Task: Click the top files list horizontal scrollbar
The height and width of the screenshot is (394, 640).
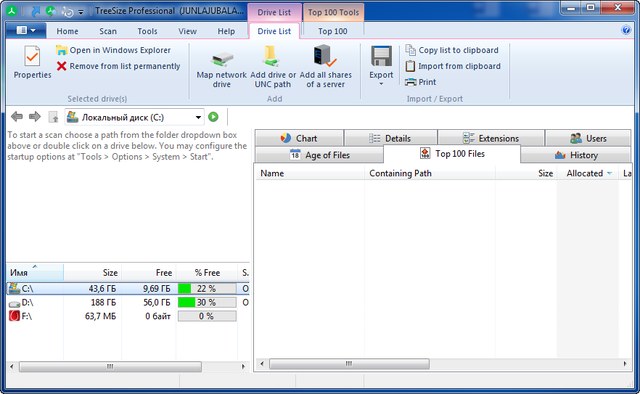Action: [349, 364]
